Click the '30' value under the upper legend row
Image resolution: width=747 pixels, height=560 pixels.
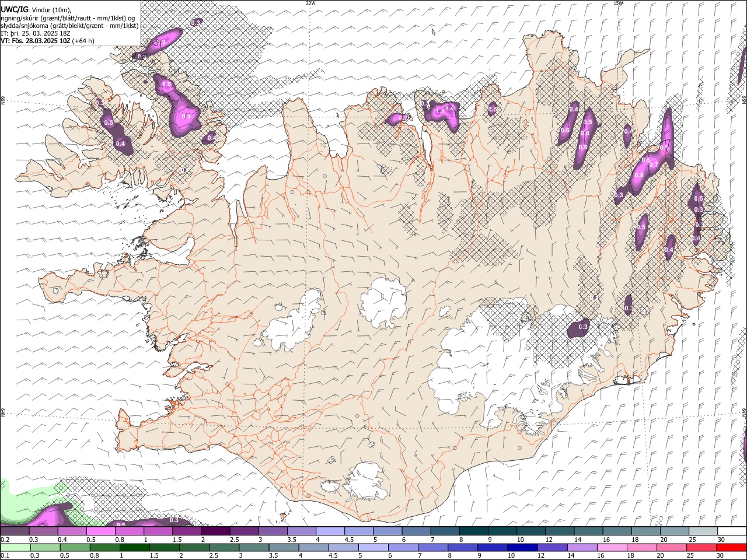pyautogui.click(x=721, y=540)
